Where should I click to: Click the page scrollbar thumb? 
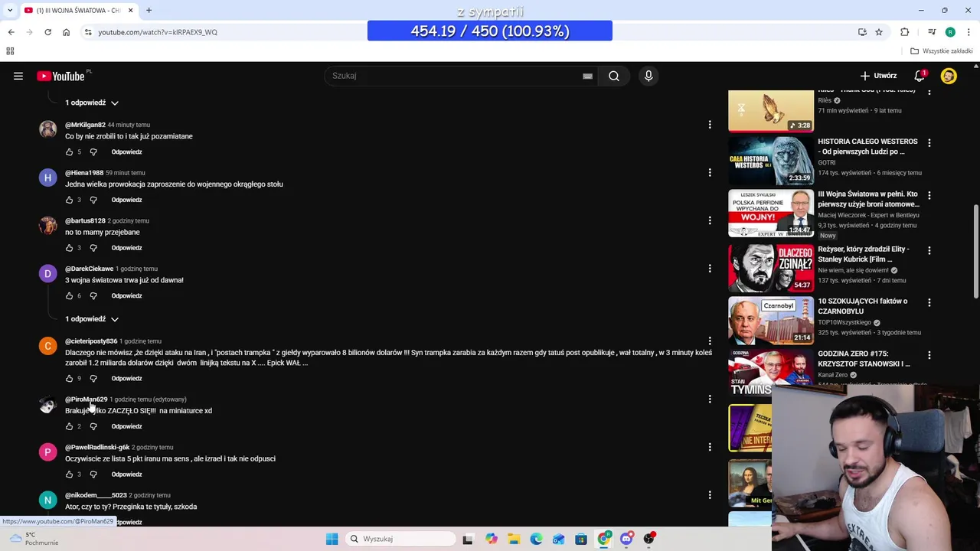coord(975,252)
